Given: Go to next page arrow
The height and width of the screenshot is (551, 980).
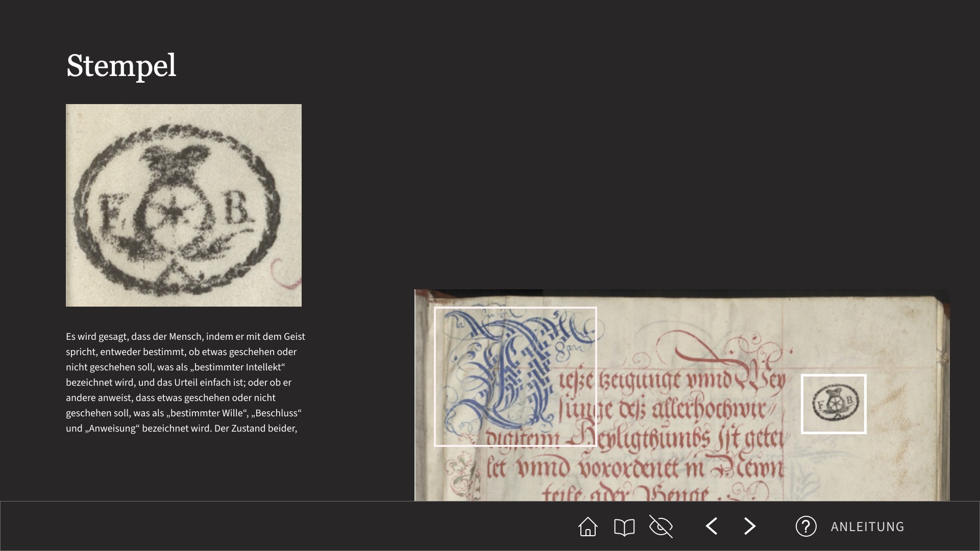Looking at the screenshot, I should click(x=749, y=526).
